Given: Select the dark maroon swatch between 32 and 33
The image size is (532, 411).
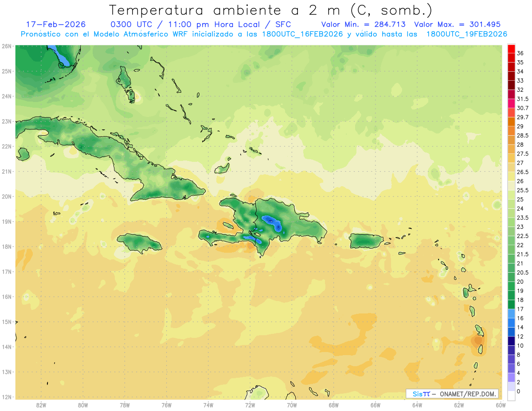Looking at the screenshot, I should [511, 85].
